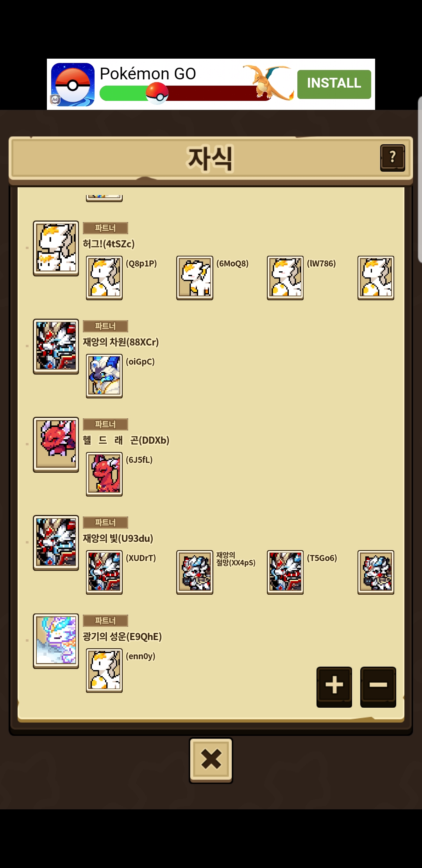Tap the INSTALL button in Pokémon GO ad

[x=334, y=84]
